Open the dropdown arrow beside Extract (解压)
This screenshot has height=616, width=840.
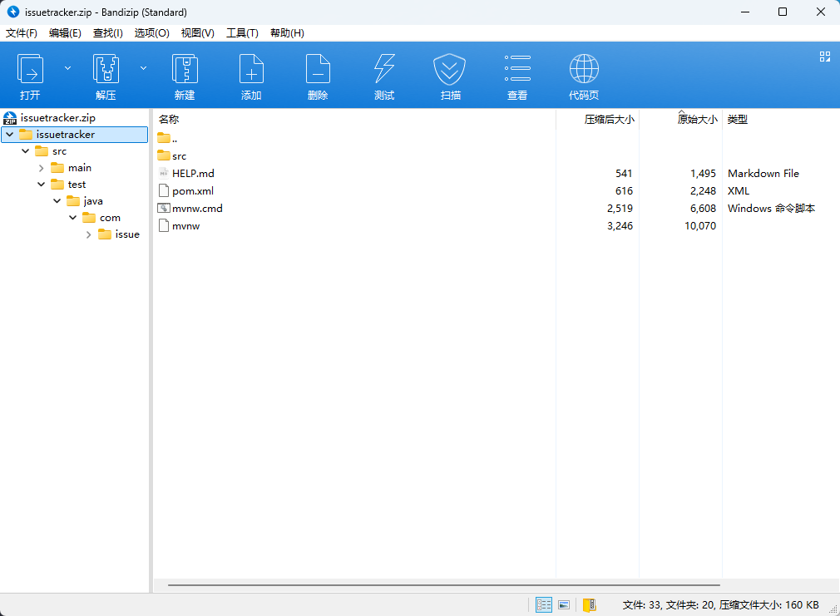click(x=144, y=68)
